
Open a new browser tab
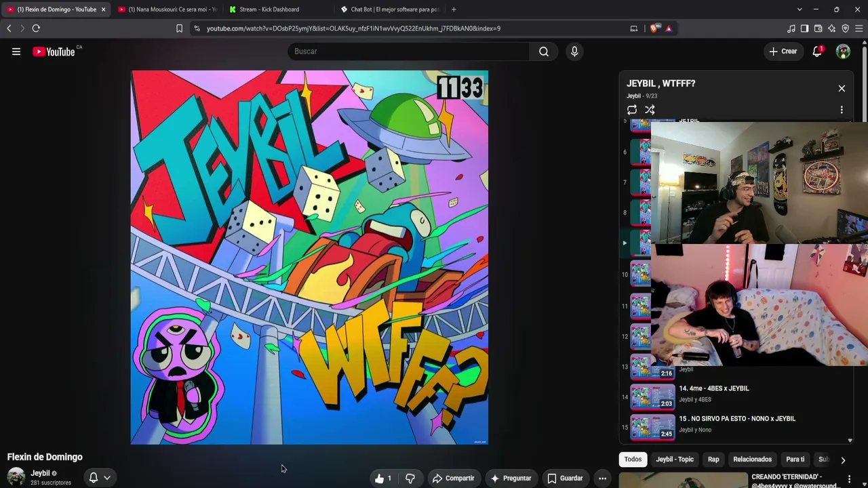click(454, 9)
